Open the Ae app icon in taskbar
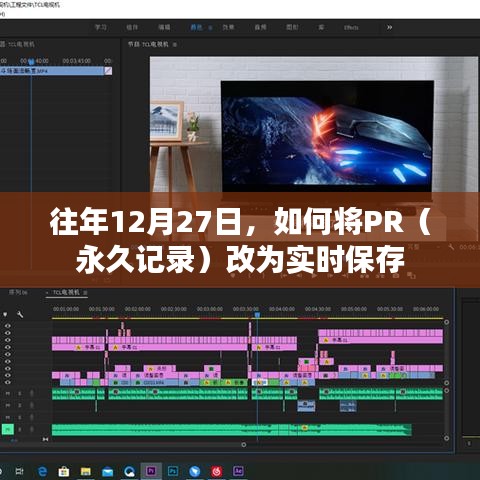The height and width of the screenshot is (480, 480). 238,471
